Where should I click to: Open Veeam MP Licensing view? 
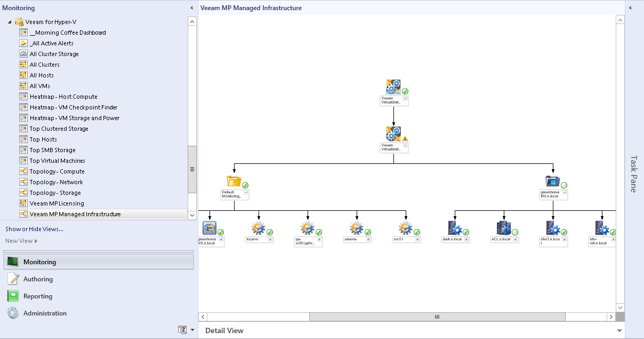point(57,203)
